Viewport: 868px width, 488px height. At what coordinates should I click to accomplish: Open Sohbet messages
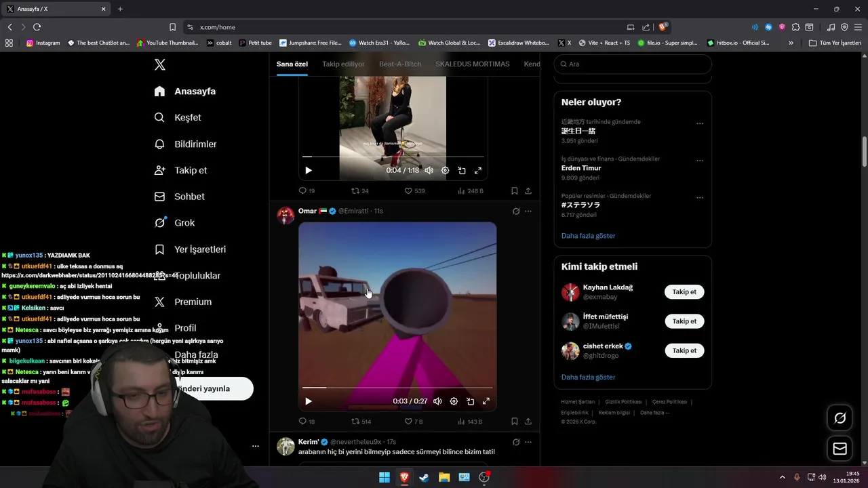[180, 197]
